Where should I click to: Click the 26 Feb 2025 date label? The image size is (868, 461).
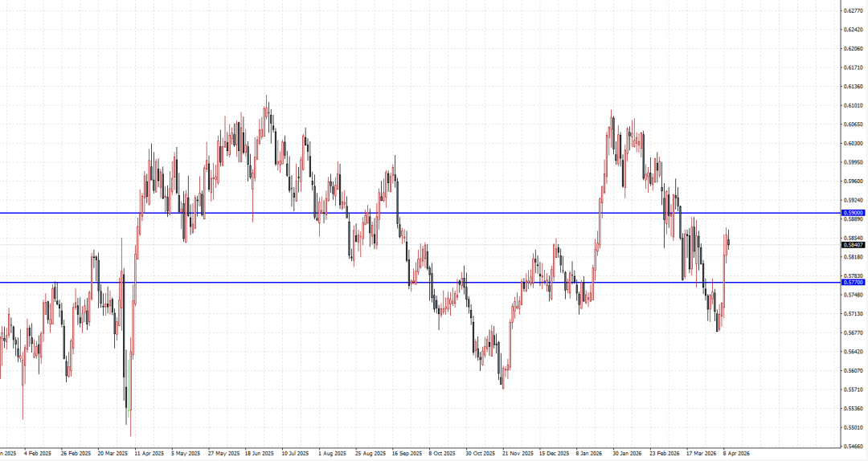[76, 453]
